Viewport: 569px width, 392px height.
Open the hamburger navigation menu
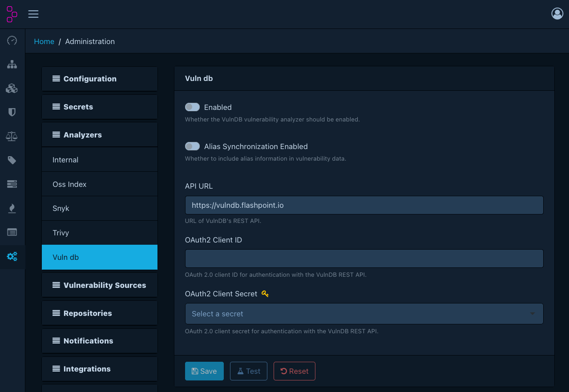33,14
